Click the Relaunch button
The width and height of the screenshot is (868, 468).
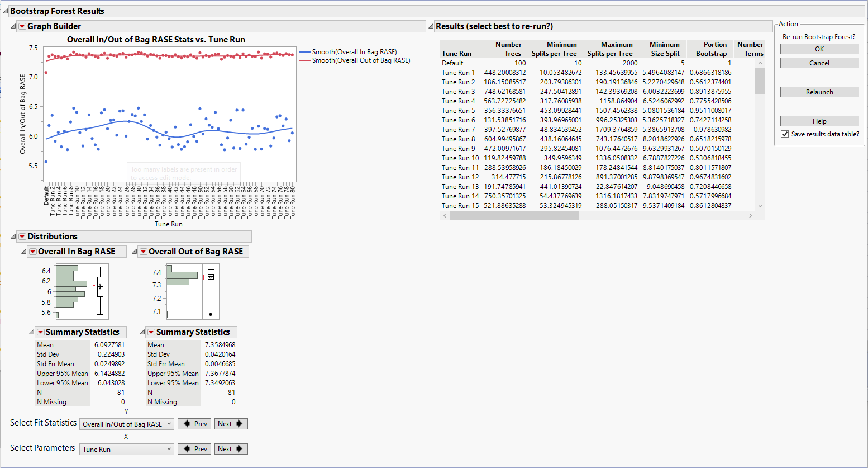point(819,92)
